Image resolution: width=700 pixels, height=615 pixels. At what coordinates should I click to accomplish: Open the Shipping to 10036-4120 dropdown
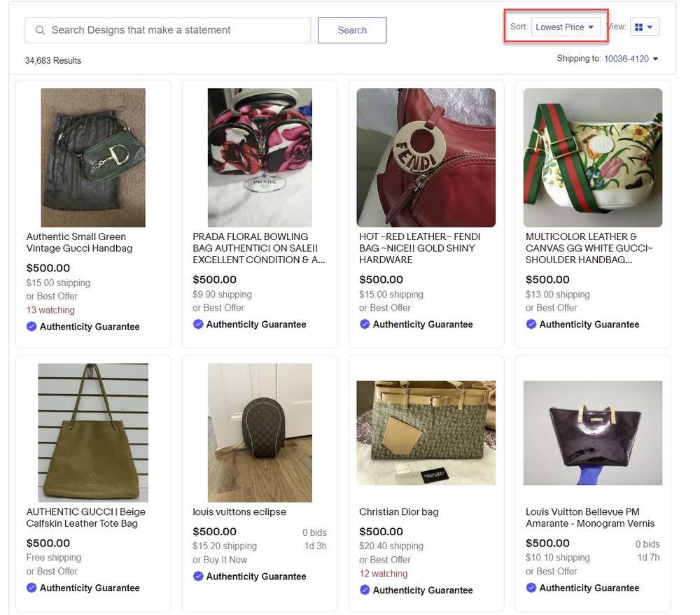pyautogui.click(x=625, y=59)
